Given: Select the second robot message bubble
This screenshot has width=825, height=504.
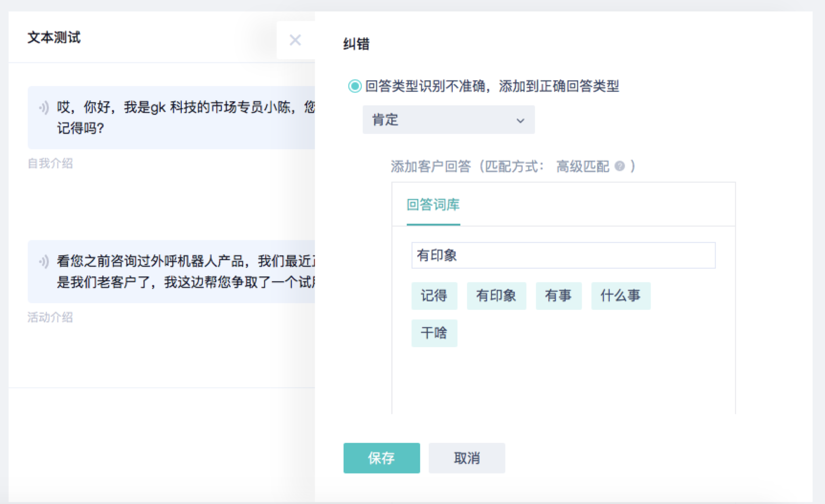Looking at the screenshot, I should click(x=181, y=272).
